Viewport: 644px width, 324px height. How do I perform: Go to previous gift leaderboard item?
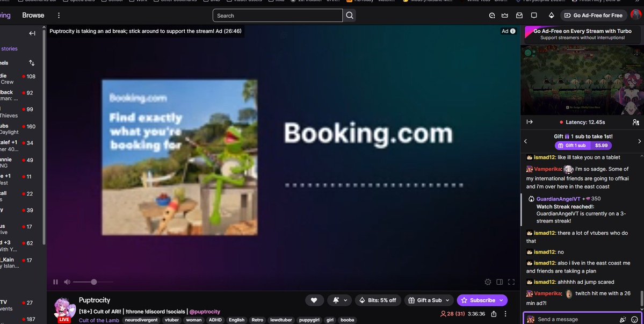525,141
